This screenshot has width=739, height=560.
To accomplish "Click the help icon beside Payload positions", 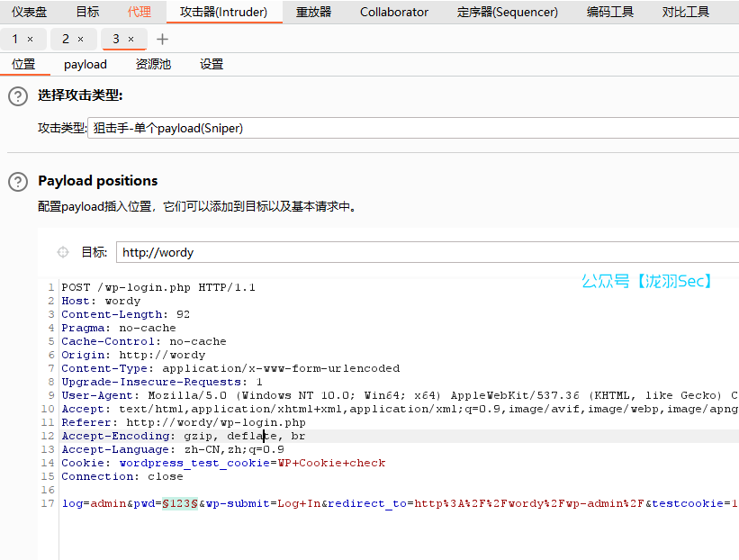I will (17, 182).
